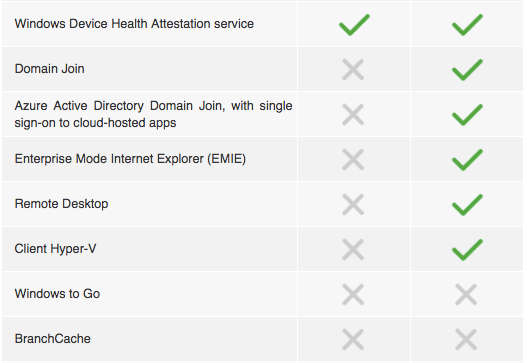The width and height of the screenshot is (530, 363).
Task: Click gray X in Remote Desktop row
Action: (x=353, y=204)
